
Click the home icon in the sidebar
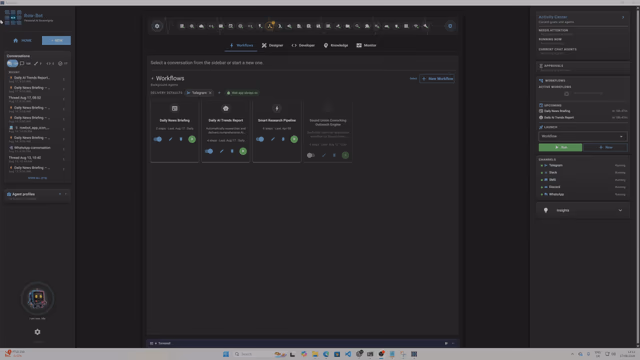pos(16,40)
